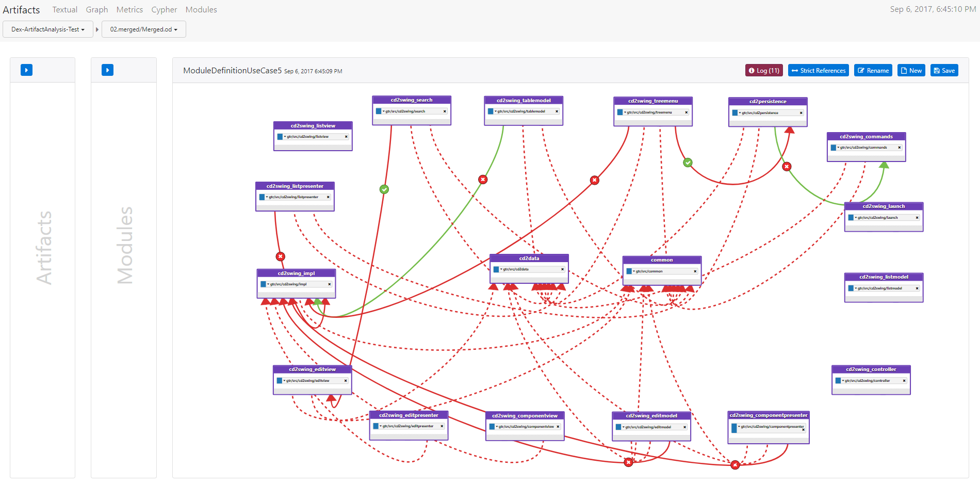The width and height of the screenshot is (980, 484).
Task: Remove gtr/src/cd2swing/listview entry from cd2swing_listview
Action: (x=346, y=137)
